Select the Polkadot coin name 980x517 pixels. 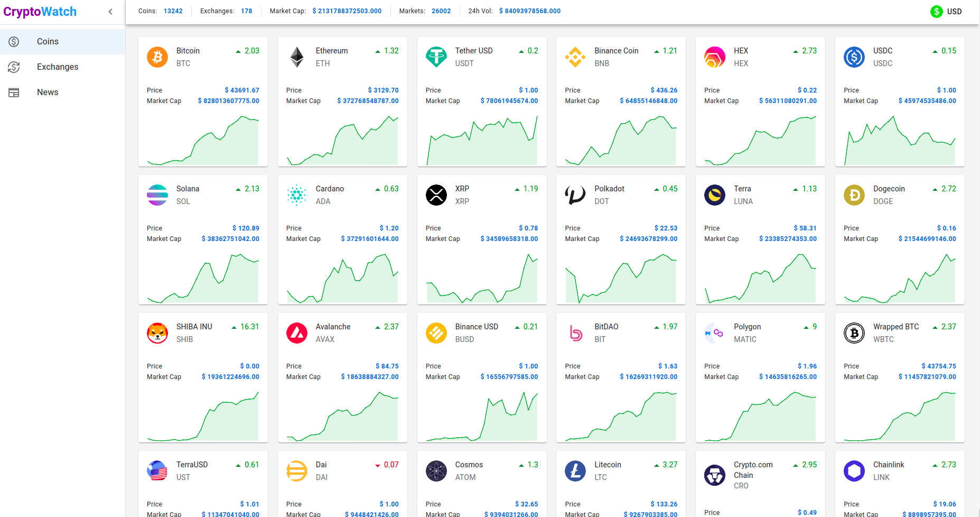click(x=610, y=189)
